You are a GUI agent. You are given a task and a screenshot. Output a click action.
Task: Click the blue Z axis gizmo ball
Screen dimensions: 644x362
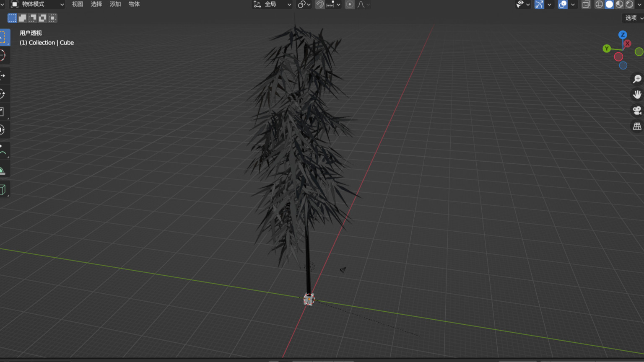click(623, 35)
